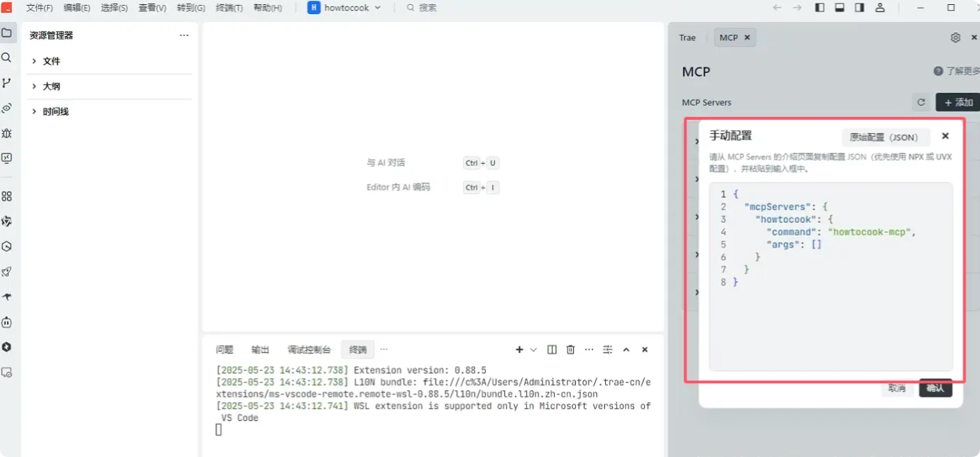Close the 手动配置 dialog

pos(945,136)
